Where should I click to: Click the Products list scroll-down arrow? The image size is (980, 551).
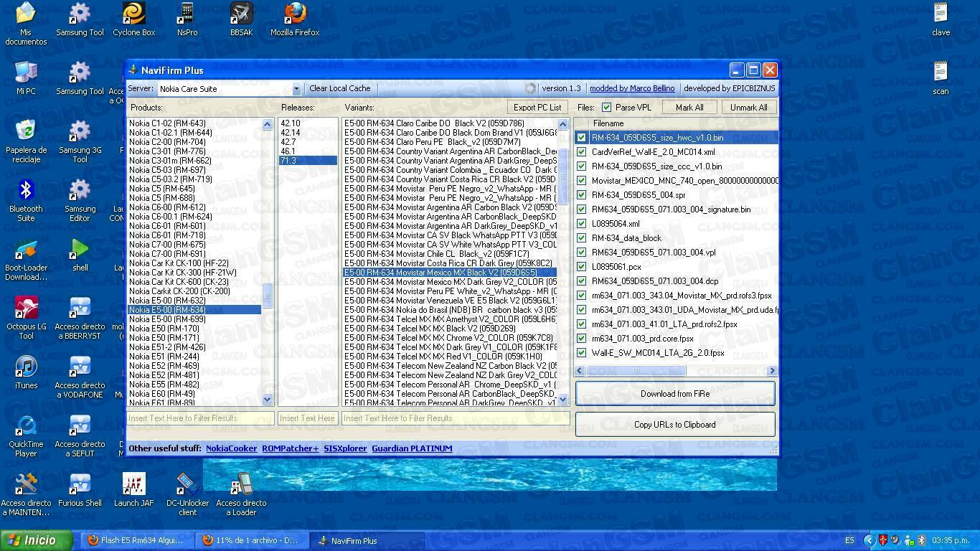[x=268, y=400]
